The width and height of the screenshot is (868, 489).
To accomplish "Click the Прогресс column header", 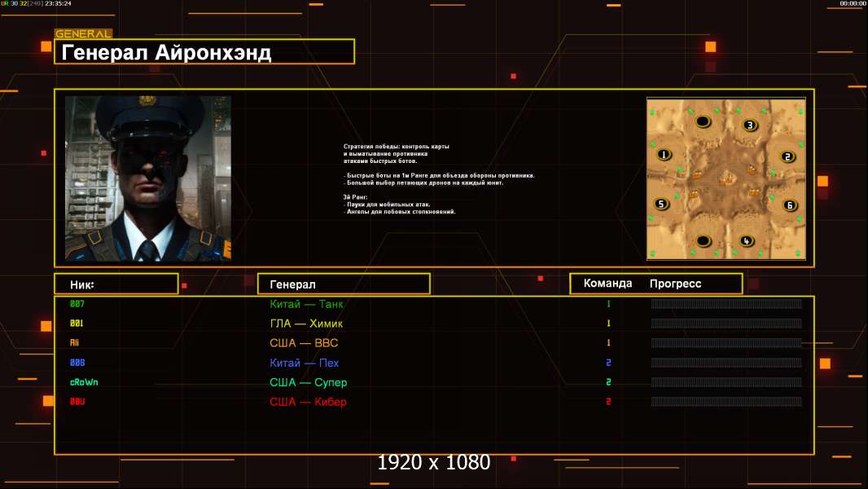I will point(675,284).
